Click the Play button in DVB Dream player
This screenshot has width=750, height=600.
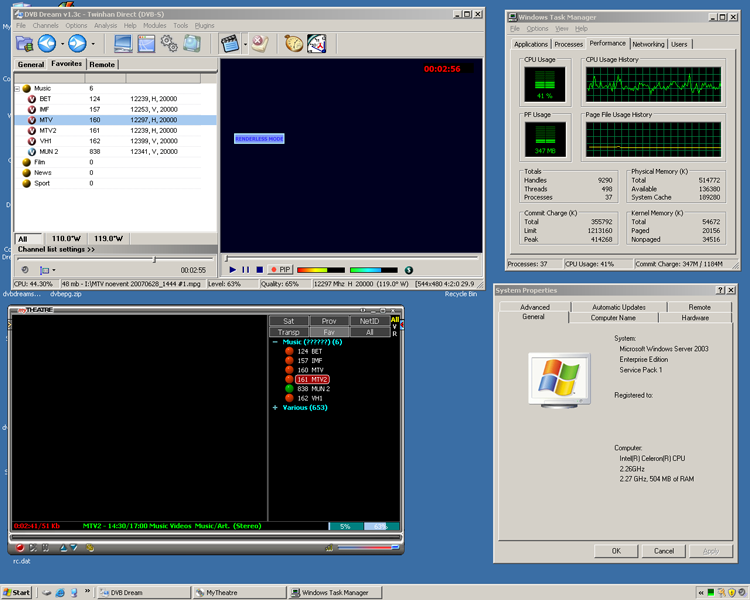(232, 270)
